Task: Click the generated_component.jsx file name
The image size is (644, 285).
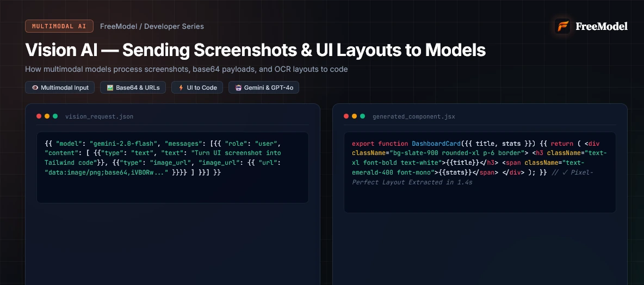Action: pos(413,116)
